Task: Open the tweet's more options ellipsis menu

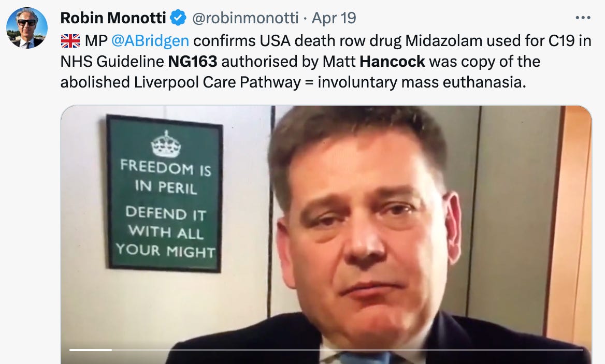Action: pos(583,18)
